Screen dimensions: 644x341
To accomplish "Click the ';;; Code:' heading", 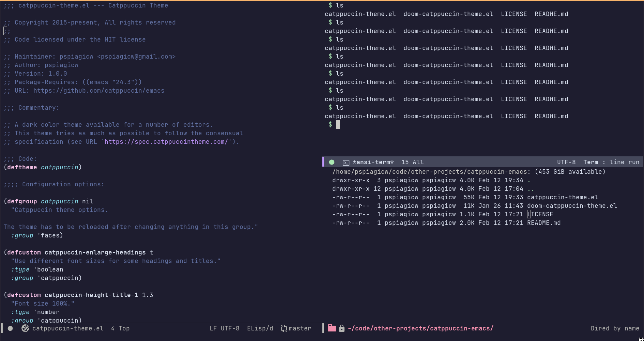I will [x=20, y=159].
